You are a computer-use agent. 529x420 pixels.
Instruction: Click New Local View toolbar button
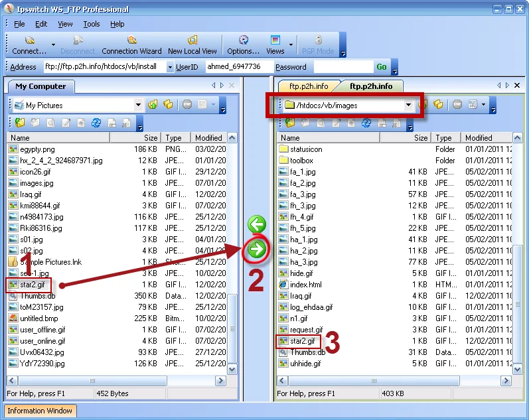coord(192,44)
